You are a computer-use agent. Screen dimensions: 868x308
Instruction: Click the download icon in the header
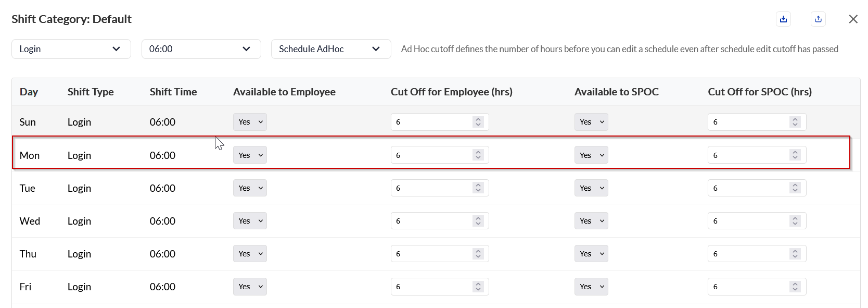783,19
